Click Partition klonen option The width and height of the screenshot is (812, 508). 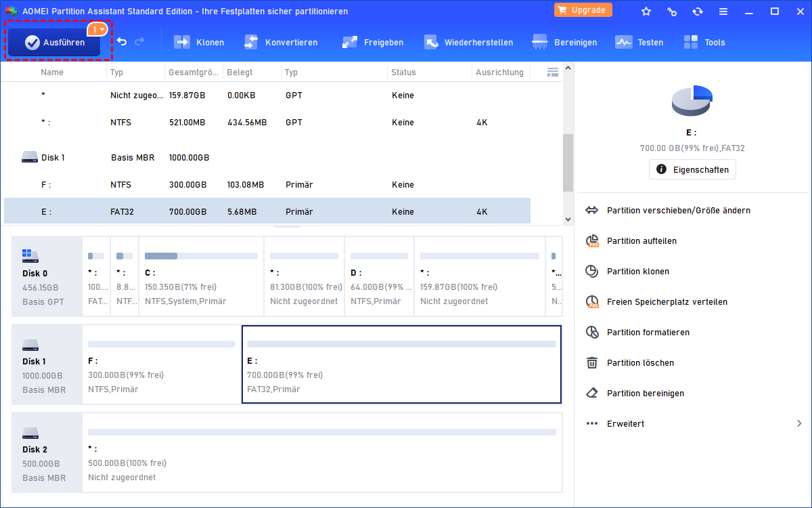click(x=638, y=272)
